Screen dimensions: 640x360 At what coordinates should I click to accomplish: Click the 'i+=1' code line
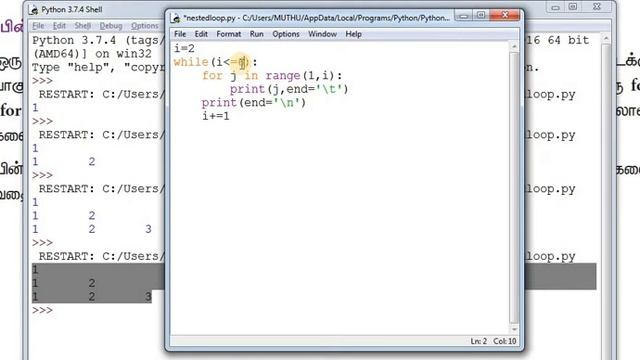tap(216, 116)
